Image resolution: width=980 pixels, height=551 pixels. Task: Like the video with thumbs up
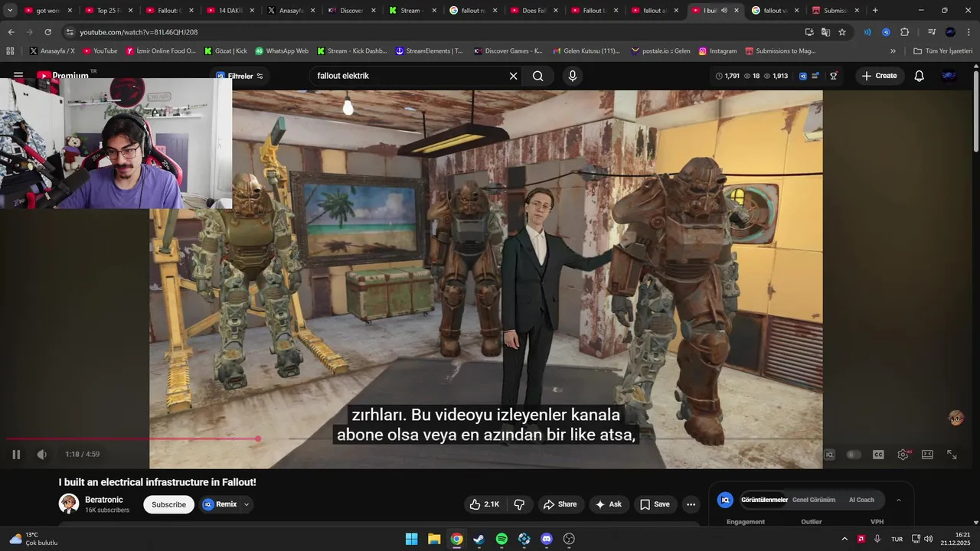484,504
